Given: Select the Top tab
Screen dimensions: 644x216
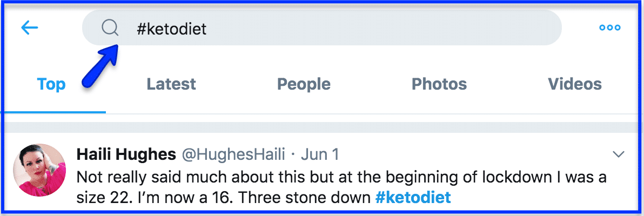Looking at the screenshot, I should [x=51, y=84].
